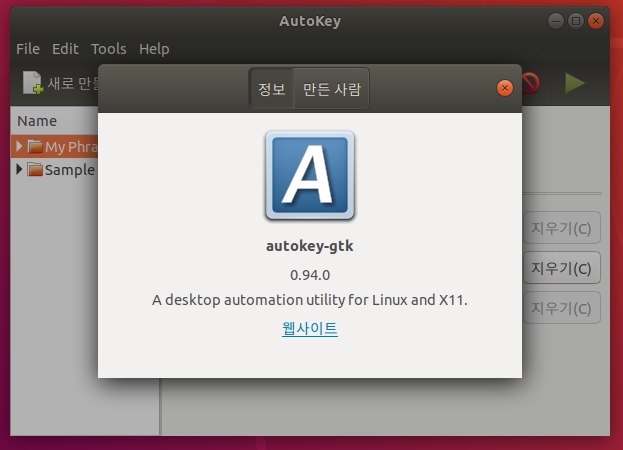Close the AutoKey main window
The height and width of the screenshot is (450, 623).
(596, 21)
